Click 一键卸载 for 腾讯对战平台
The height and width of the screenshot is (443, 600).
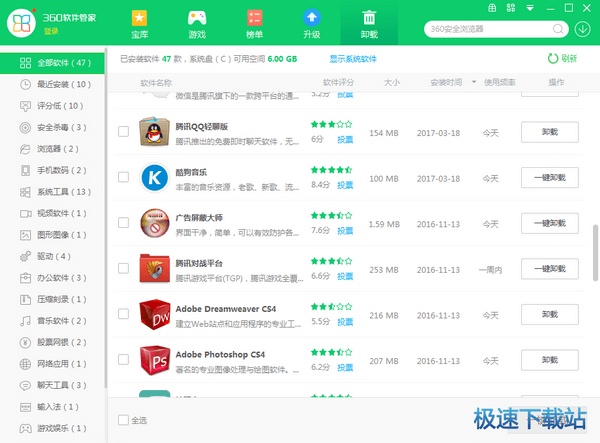tap(549, 269)
